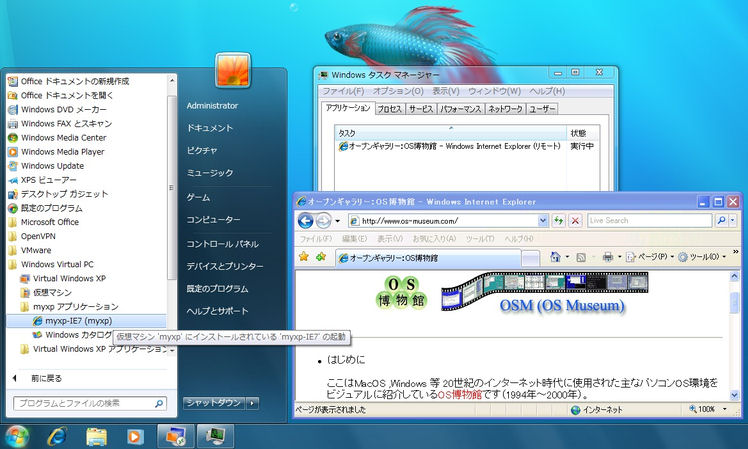Open ファイル(F) menu in Task Manager
The image size is (748, 449).
tap(343, 91)
